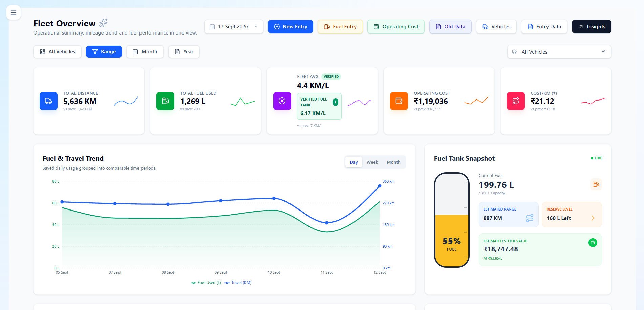Image resolution: width=644 pixels, height=310 pixels.
Task: Click the 11 Sept Travel data point
Action: [327, 223]
